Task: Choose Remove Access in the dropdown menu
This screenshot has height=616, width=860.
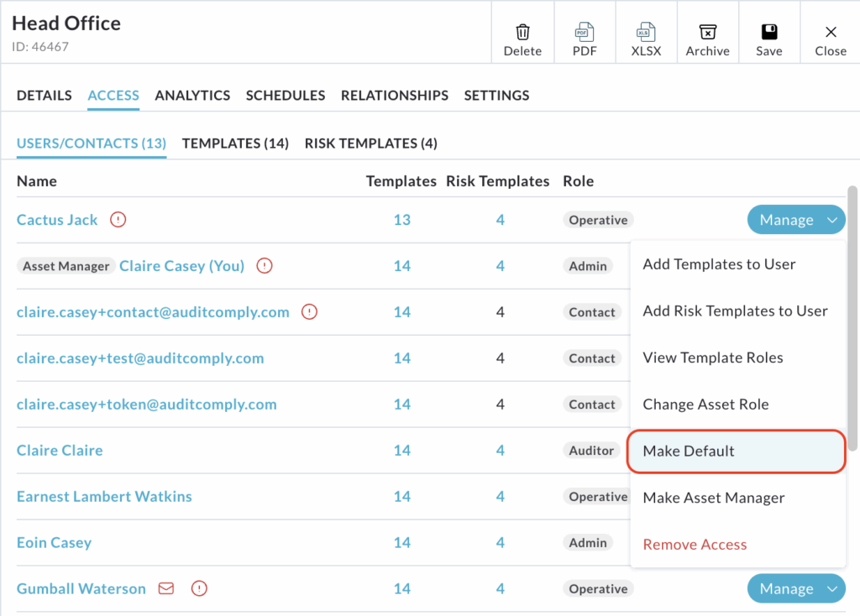Action: pos(695,545)
